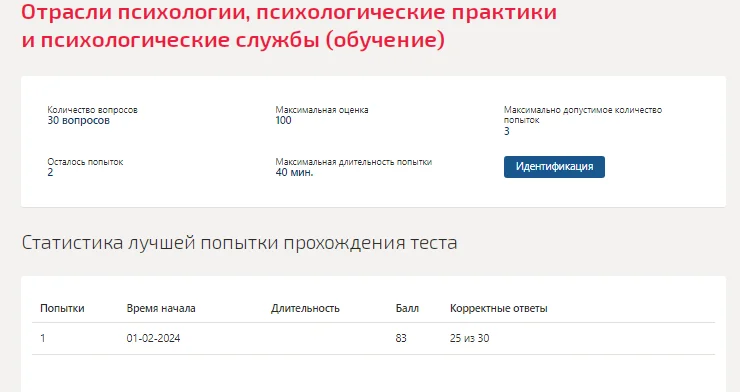The height and width of the screenshot is (392, 740).
Task: Click the score value 83
Action: (401, 338)
